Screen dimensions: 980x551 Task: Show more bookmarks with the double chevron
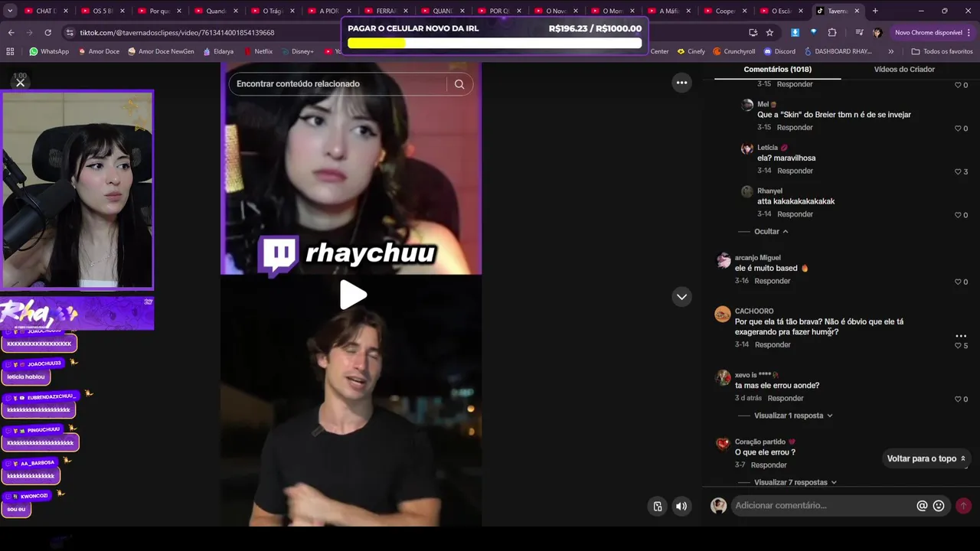click(x=890, y=51)
